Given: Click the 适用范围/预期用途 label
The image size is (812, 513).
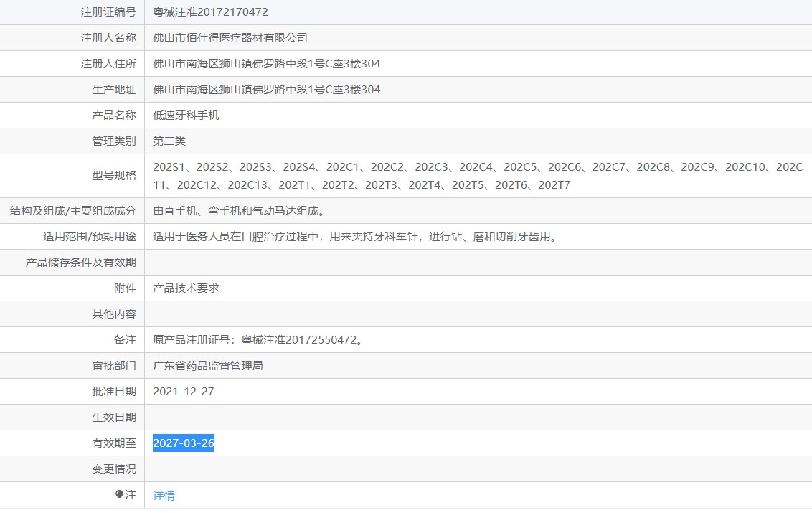Looking at the screenshot, I should (90, 237).
